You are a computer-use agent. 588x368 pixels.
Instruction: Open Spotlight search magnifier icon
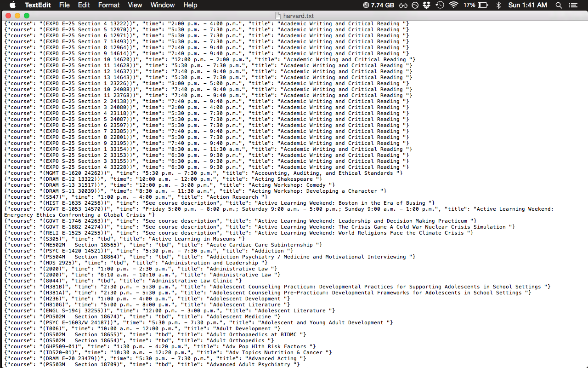[x=559, y=5]
